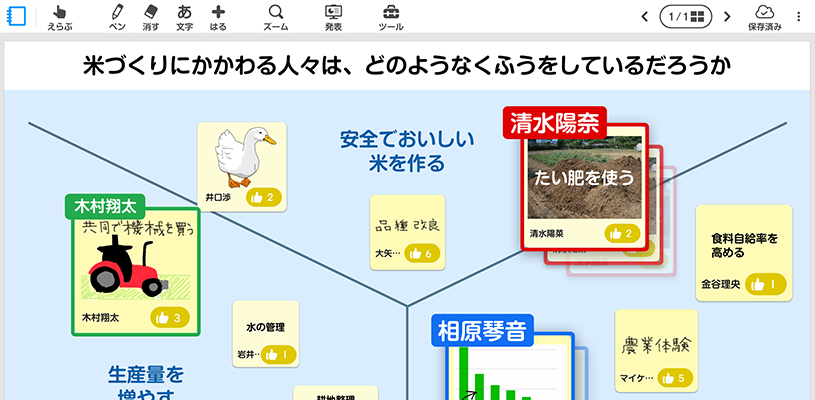Like the duck card by 井口渉

click(264, 197)
